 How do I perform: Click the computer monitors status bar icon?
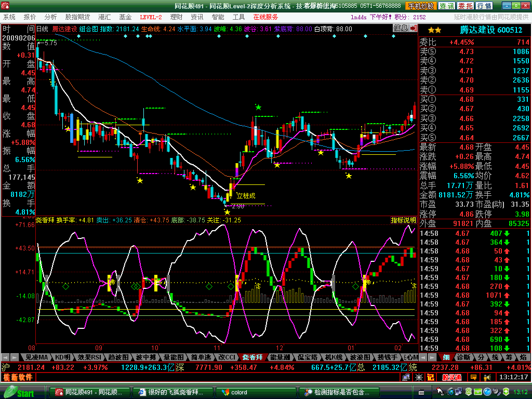pyautogui.click(x=406, y=377)
